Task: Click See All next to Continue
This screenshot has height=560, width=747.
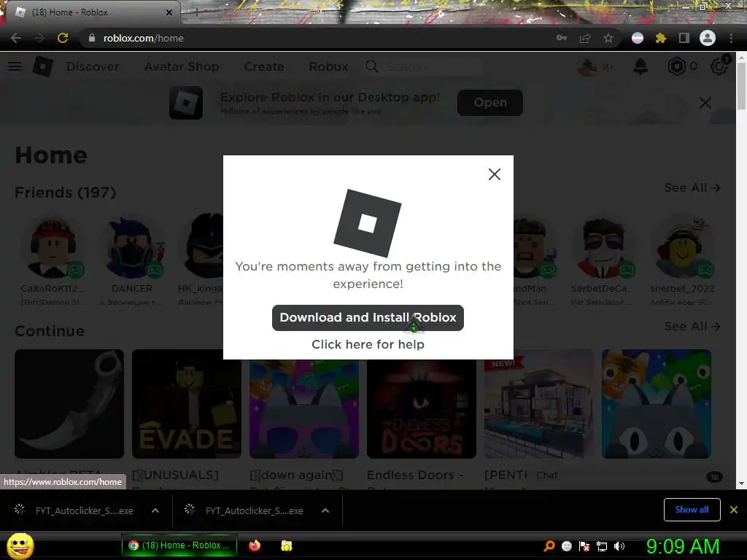Action: (692, 326)
